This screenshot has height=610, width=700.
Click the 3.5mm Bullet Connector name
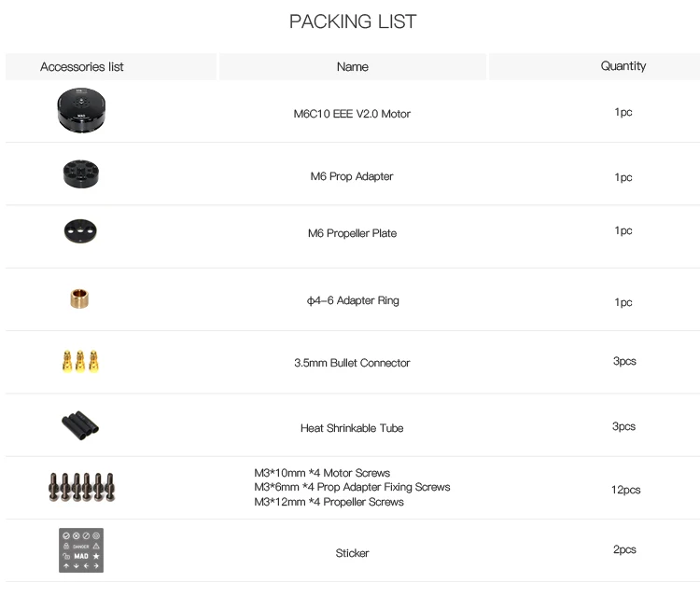352,363
